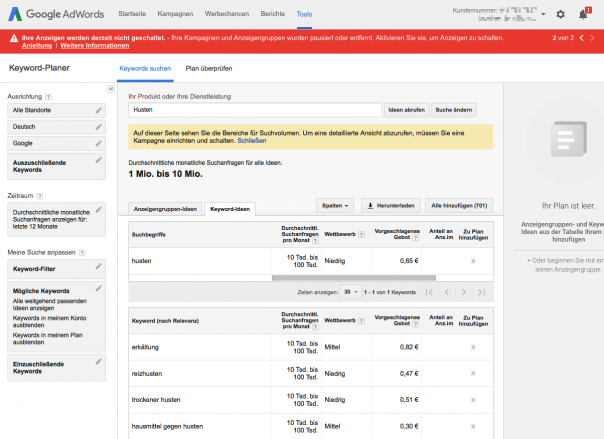Click Alle weitgehend passenden Ideen anzeigen

pyautogui.click(x=50, y=305)
